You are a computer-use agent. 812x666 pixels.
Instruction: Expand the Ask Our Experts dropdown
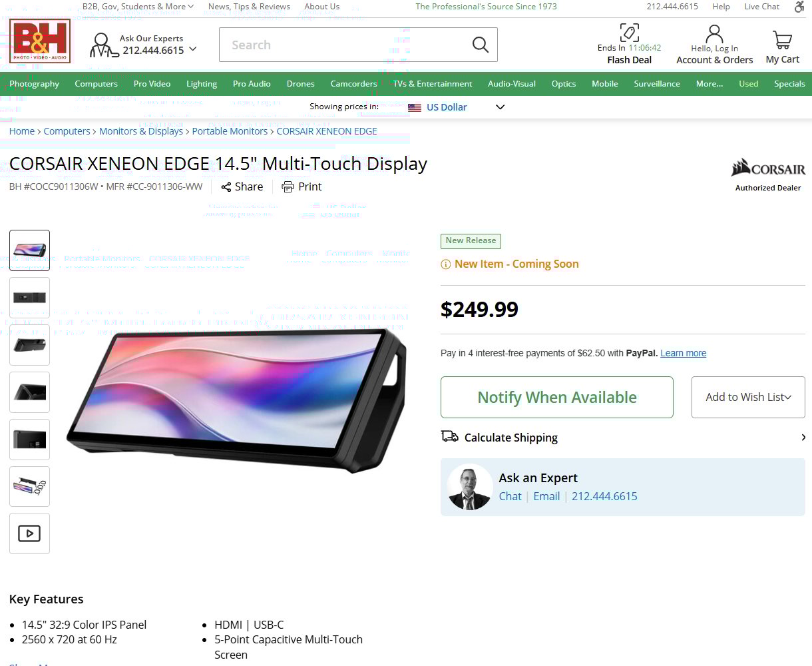(x=193, y=49)
